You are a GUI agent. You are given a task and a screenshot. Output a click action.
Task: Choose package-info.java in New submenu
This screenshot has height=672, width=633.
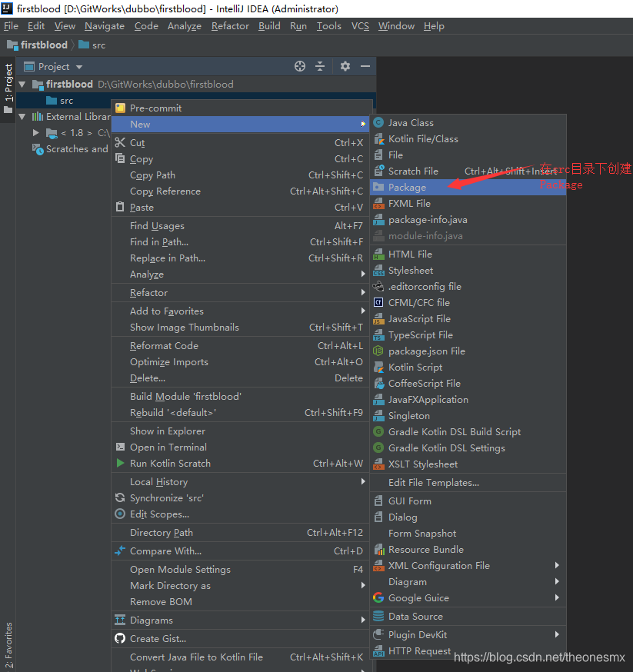(x=468, y=219)
